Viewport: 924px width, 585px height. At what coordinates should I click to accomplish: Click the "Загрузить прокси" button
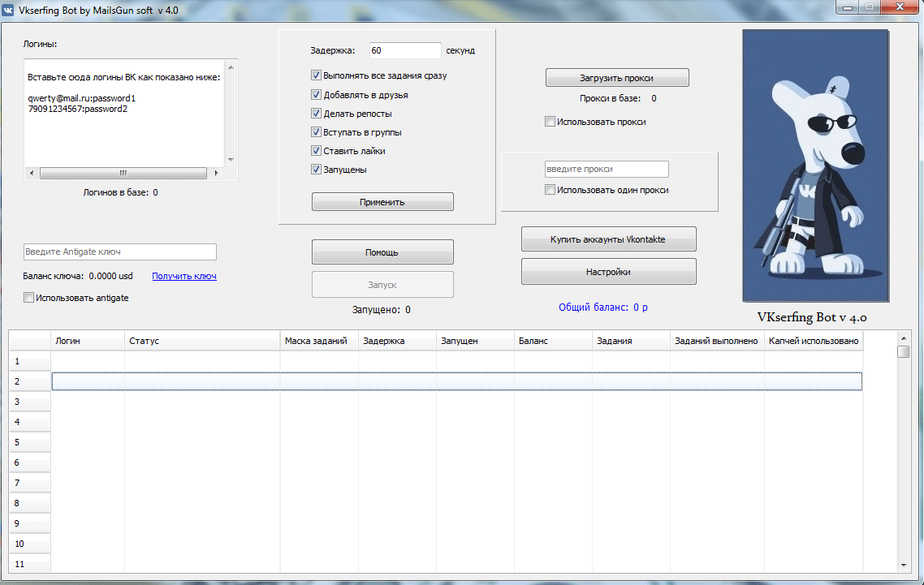[x=617, y=77]
